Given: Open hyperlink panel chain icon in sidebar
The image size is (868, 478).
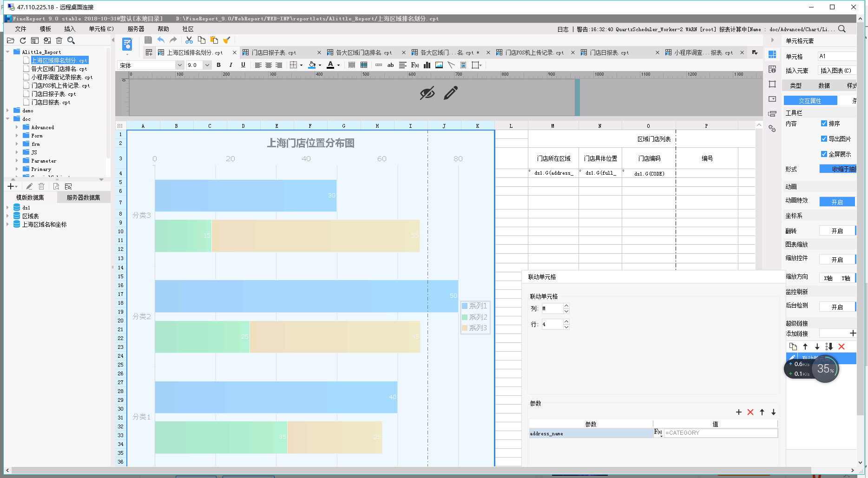Looking at the screenshot, I should pos(772,129).
